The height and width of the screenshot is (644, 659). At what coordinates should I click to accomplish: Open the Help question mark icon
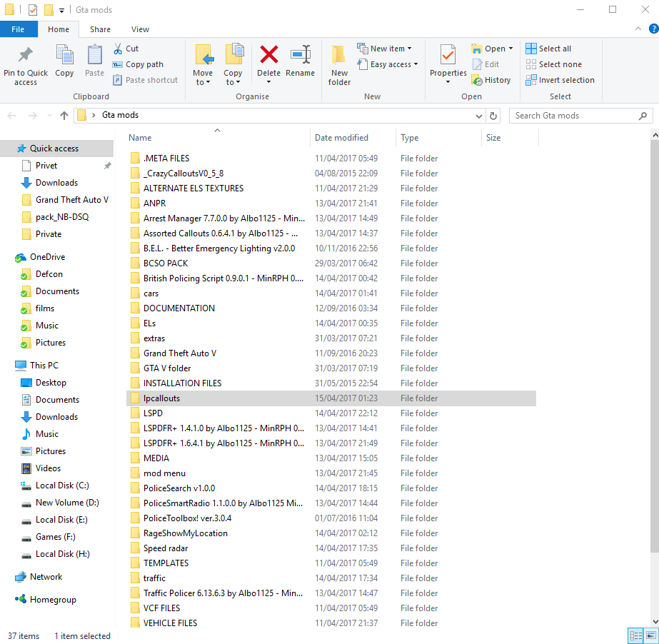pos(654,29)
